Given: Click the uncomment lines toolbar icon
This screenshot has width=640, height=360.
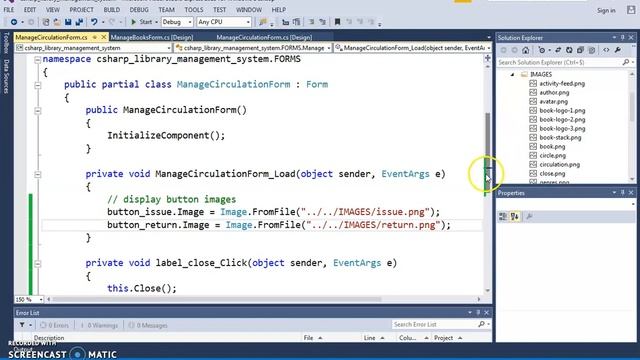Looking at the screenshot, I should coord(322,22).
